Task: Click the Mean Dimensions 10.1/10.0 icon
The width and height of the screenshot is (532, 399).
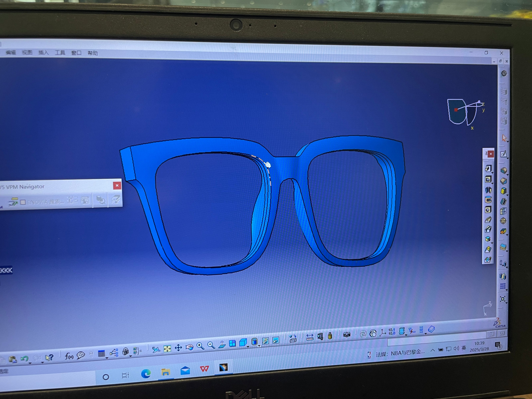Action: tap(392, 332)
